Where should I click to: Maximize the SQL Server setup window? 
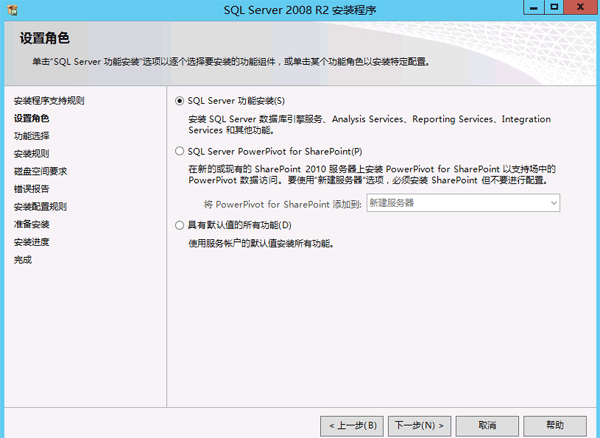[554, 7]
